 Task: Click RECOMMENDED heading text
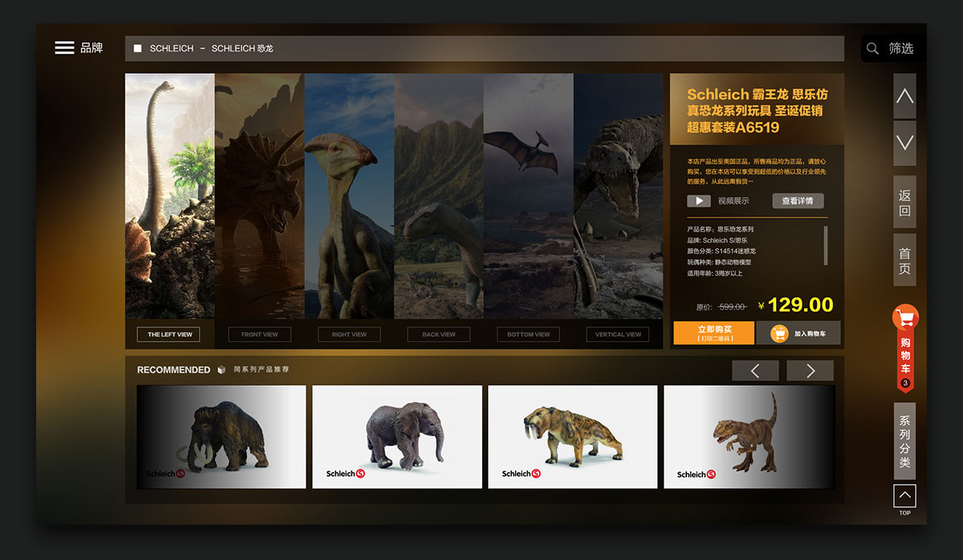(x=173, y=370)
